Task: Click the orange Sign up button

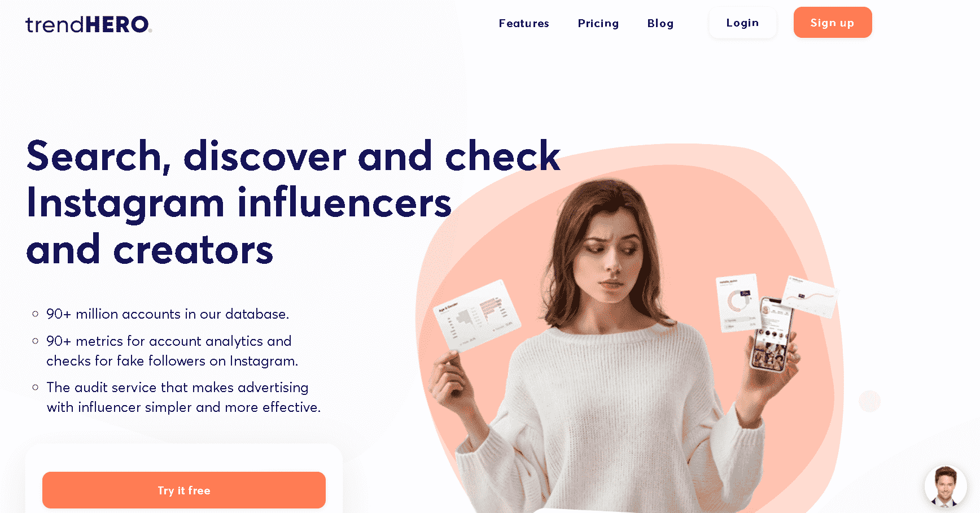Action: pyautogui.click(x=833, y=23)
